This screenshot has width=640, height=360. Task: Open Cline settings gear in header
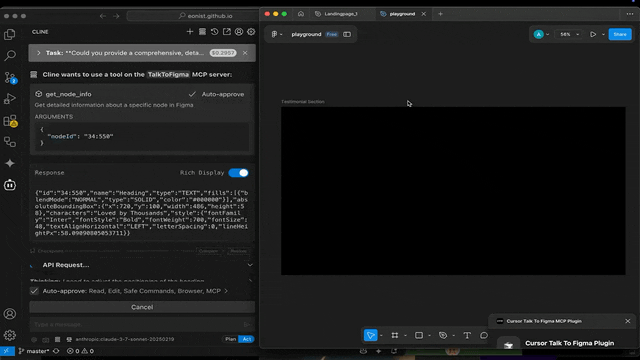251,31
